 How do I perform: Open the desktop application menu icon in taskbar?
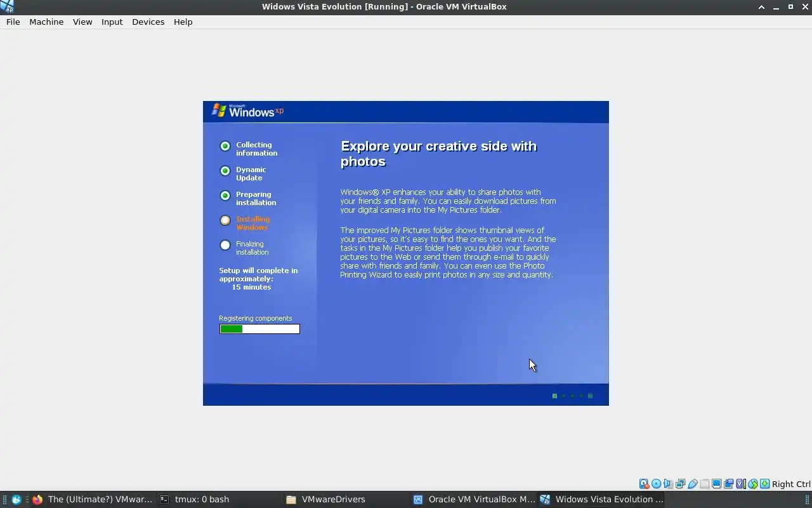(16, 499)
